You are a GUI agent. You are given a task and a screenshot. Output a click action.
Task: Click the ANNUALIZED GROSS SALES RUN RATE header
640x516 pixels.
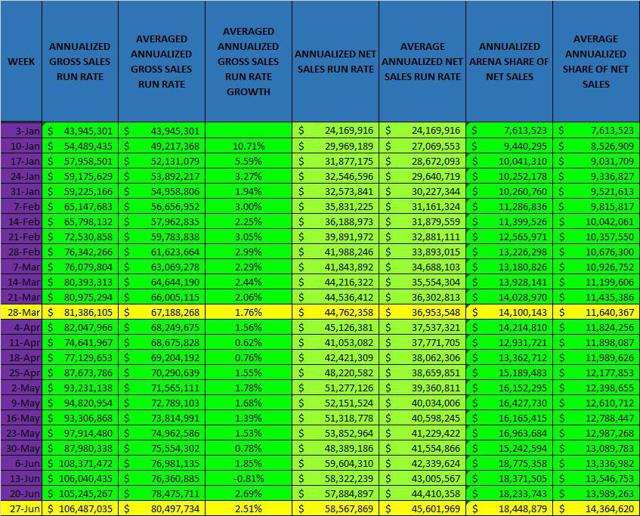tap(80, 61)
